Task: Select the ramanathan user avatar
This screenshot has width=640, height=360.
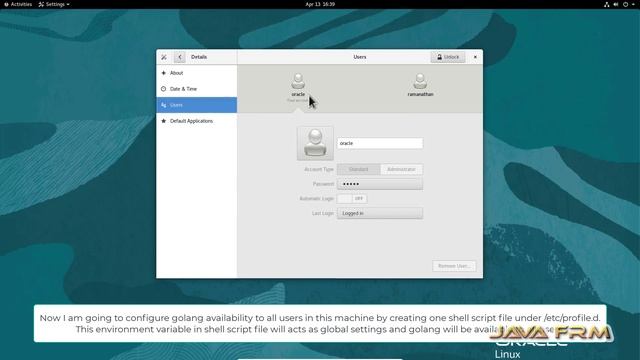Action: coord(420,81)
